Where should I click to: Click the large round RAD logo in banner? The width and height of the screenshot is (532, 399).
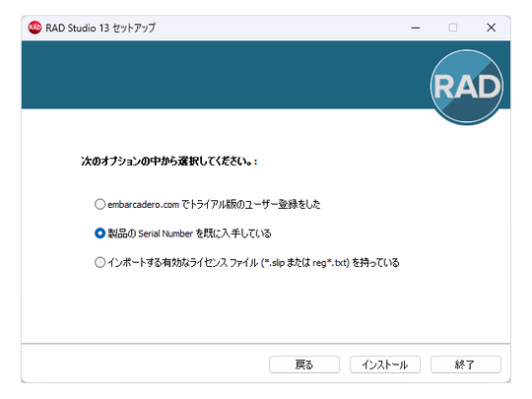(467, 87)
